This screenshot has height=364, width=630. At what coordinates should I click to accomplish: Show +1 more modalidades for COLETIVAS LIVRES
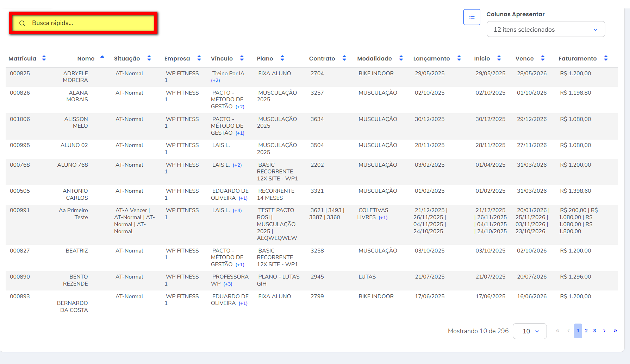[x=383, y=218]
